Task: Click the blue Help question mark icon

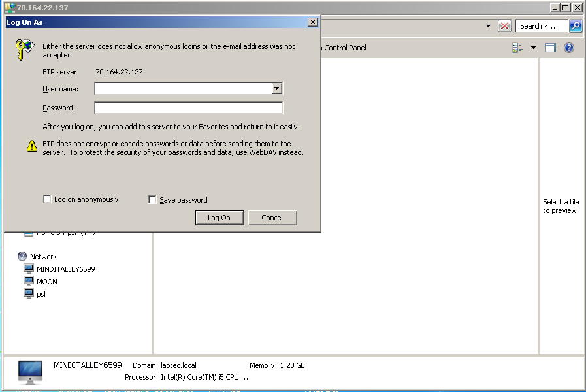Action: click(x=569, y=48)
